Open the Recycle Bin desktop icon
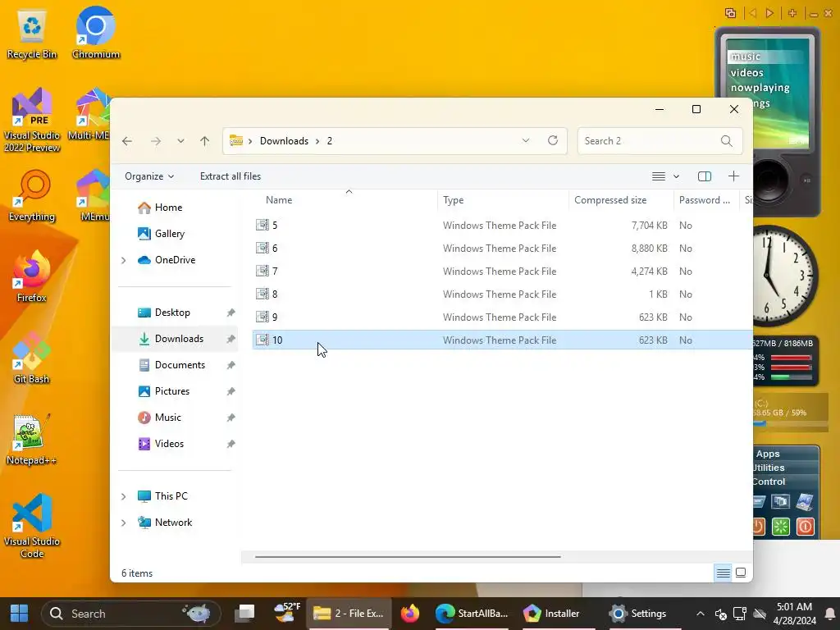The width and height of the screenshot is (840, 630). [x=32, y=33]
